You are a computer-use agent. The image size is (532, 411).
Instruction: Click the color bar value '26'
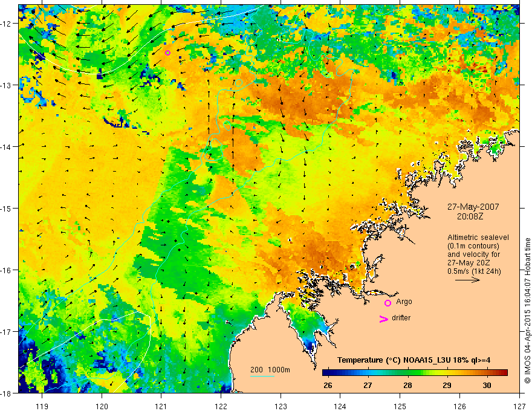(x=328, y=386)
